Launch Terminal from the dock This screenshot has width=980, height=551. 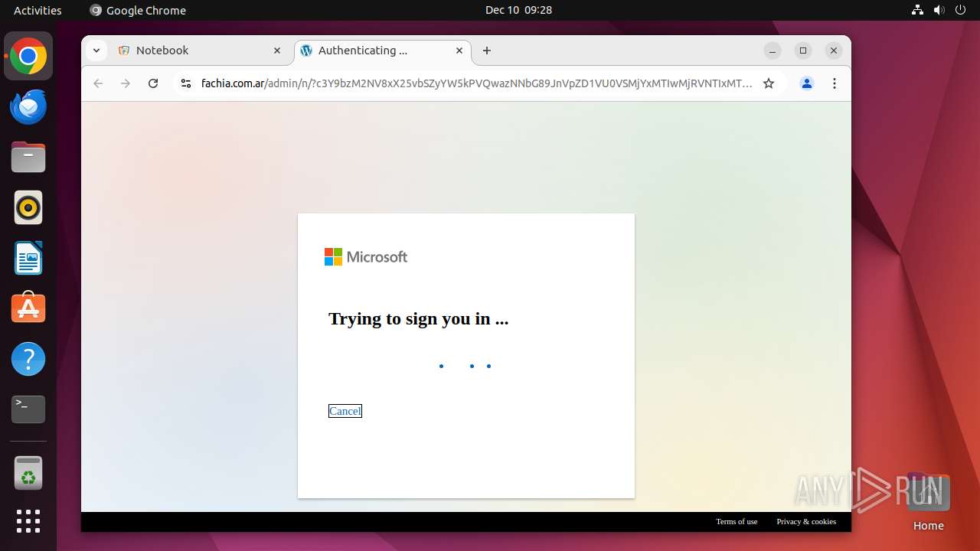coord(28,409)
